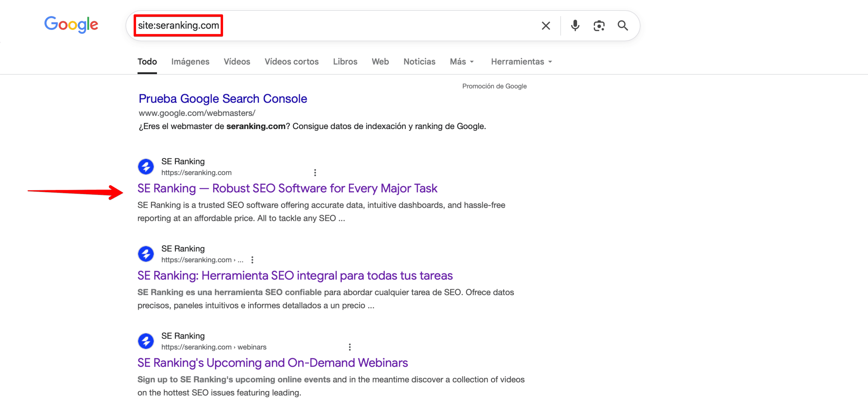Click 'Promoción de Google' label
The image size is (868, 414).
coord(494,86)
